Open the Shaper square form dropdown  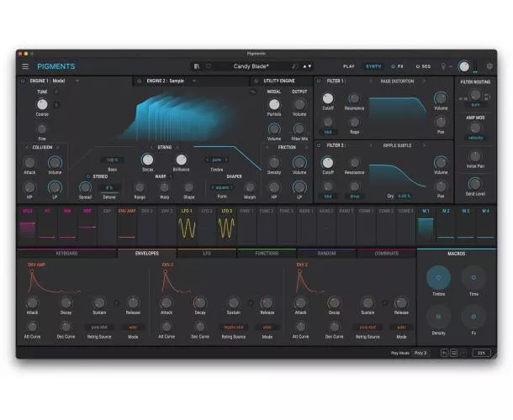click(x=222, y=187)
